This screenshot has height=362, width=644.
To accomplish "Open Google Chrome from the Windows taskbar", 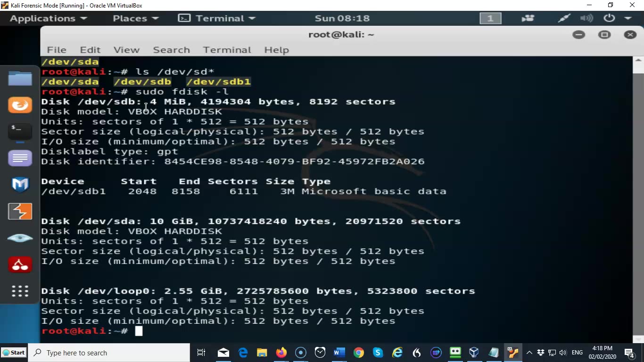I will [358, 352].
